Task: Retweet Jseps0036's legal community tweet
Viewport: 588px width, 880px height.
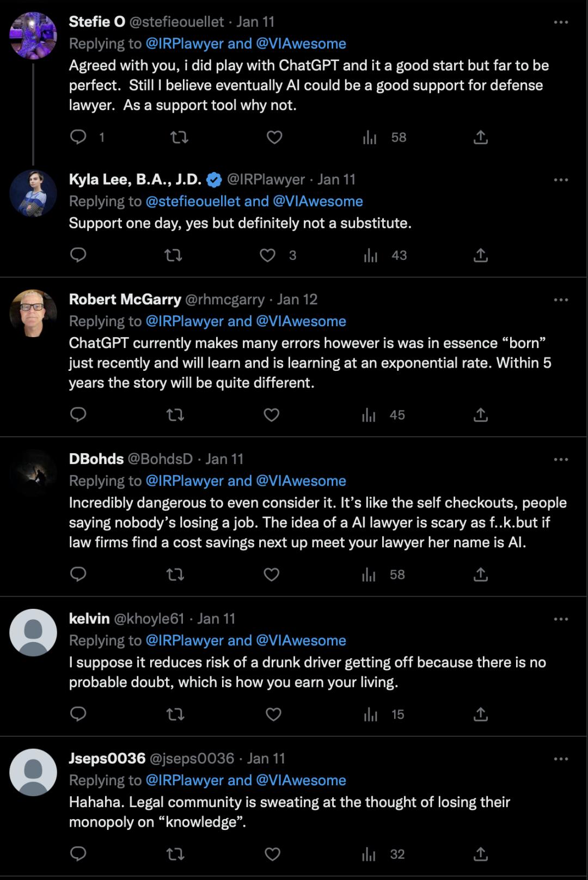Action: (x=175, y=854)
